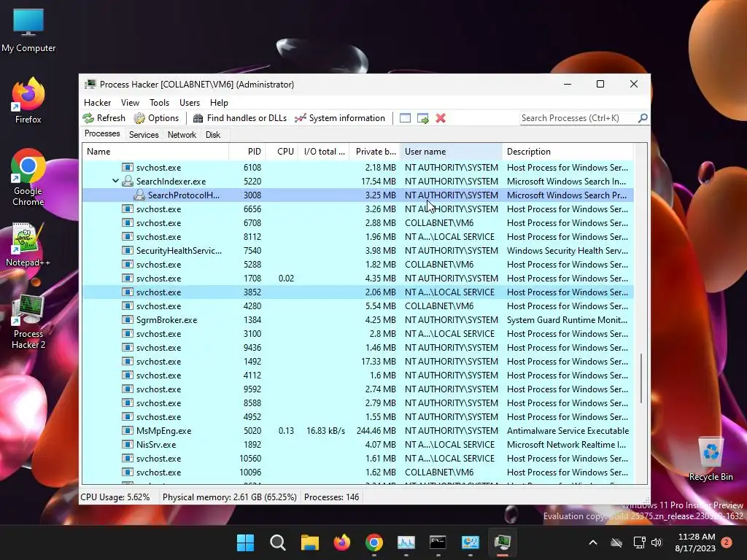Switch to the Disk tab
The width and height of the screenshot is (747, 560).
coord(213,135)
